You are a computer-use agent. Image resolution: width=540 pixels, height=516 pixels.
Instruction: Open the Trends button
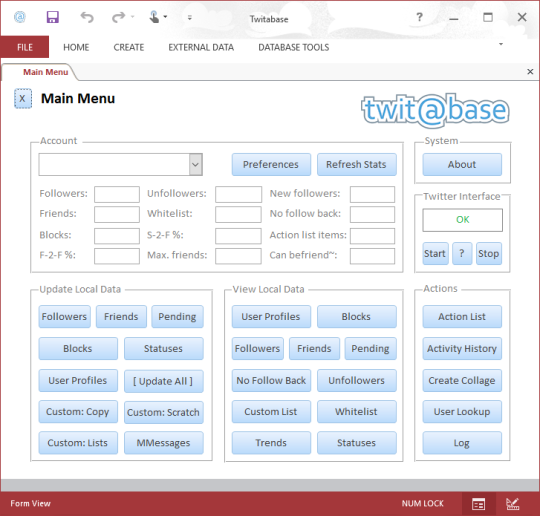tap(271, 443)
